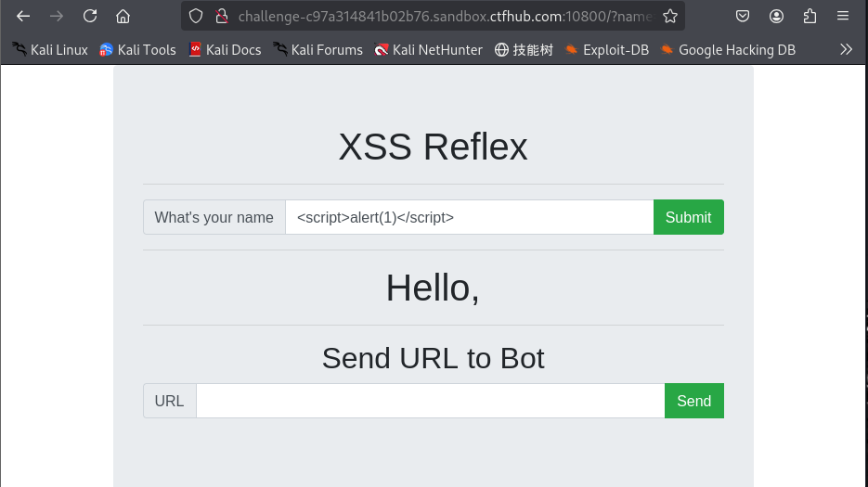This screenshot has height=487, width=868.
Task: Click the address bar URL text
Action: (445, 16)
